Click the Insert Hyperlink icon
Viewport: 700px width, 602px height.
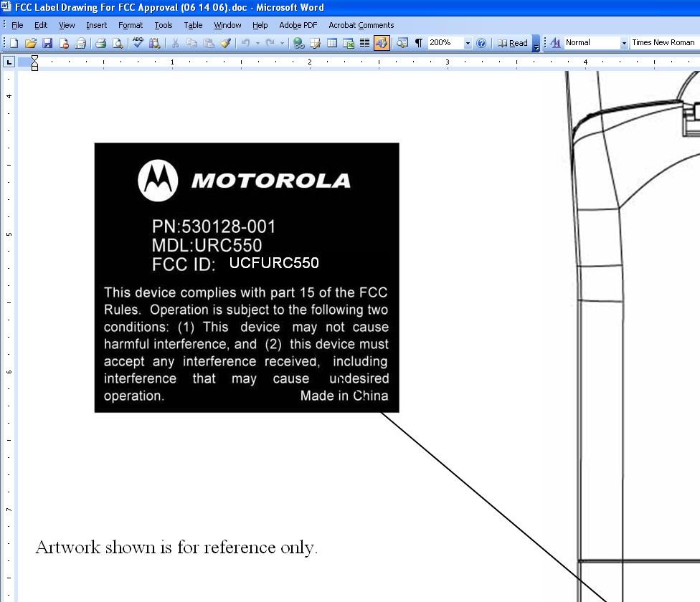[298, 43]
